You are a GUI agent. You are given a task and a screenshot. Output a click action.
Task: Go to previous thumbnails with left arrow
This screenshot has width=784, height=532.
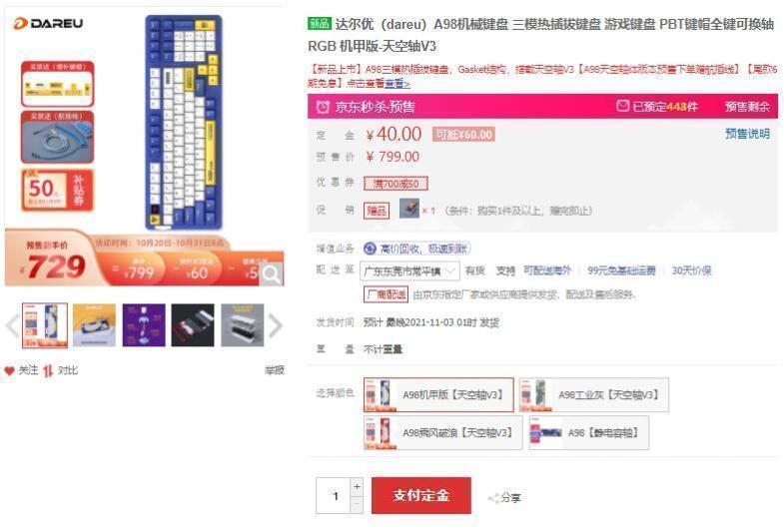pyautogui.click(x=12, y=325)
